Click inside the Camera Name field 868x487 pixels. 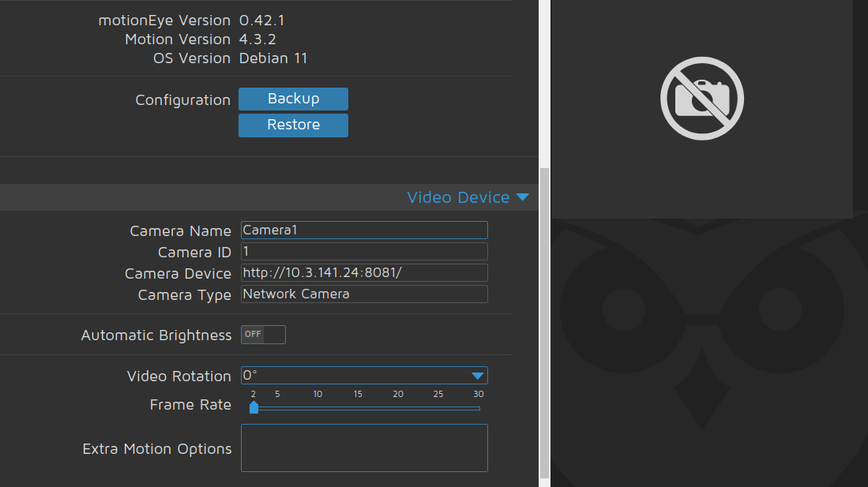tap(363, 230)
